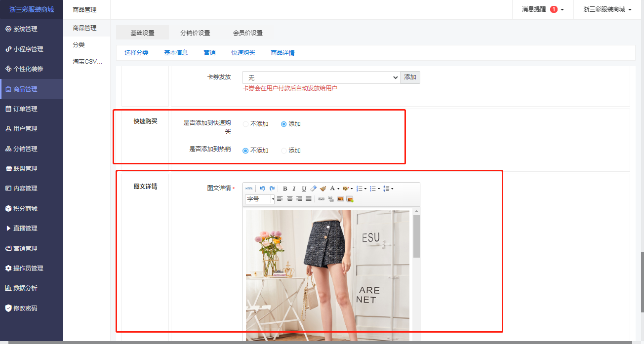Open 小程序管理 in the sidebar

pos(32,49)
